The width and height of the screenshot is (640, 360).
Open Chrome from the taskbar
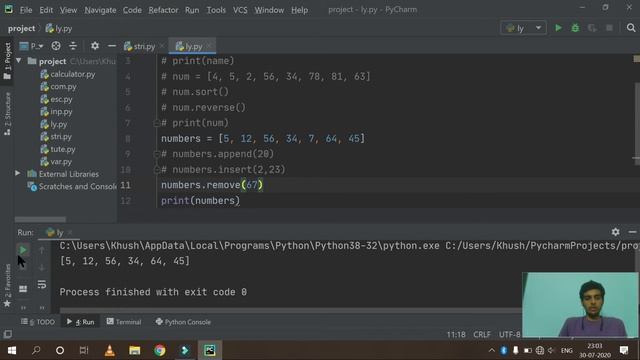[x=160, y=350]
